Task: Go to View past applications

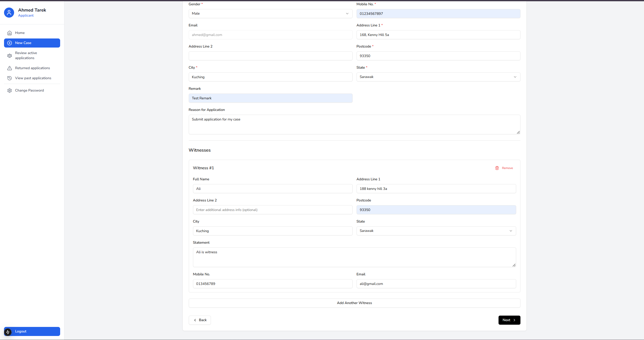Action: coord(33,78)
